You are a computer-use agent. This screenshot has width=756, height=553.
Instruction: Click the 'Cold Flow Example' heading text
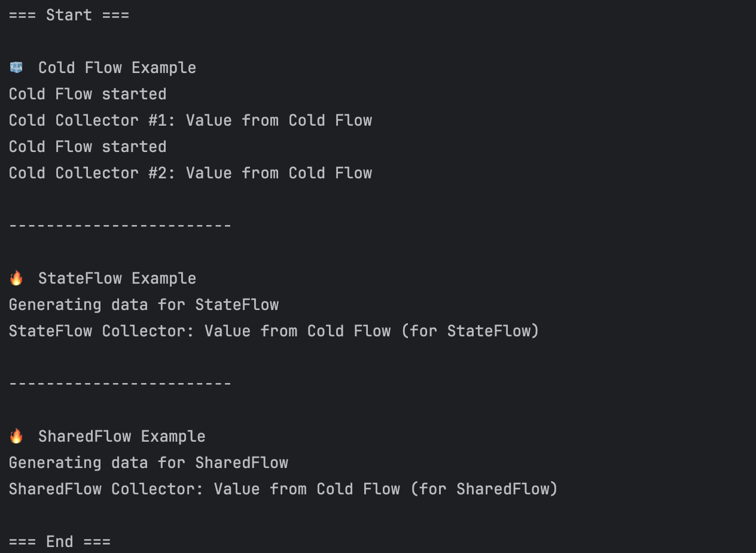(117, 68)
